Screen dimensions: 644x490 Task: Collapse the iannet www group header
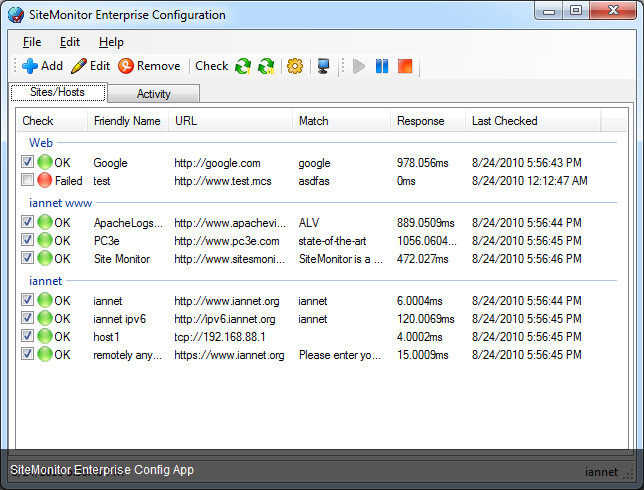point(58,203)
